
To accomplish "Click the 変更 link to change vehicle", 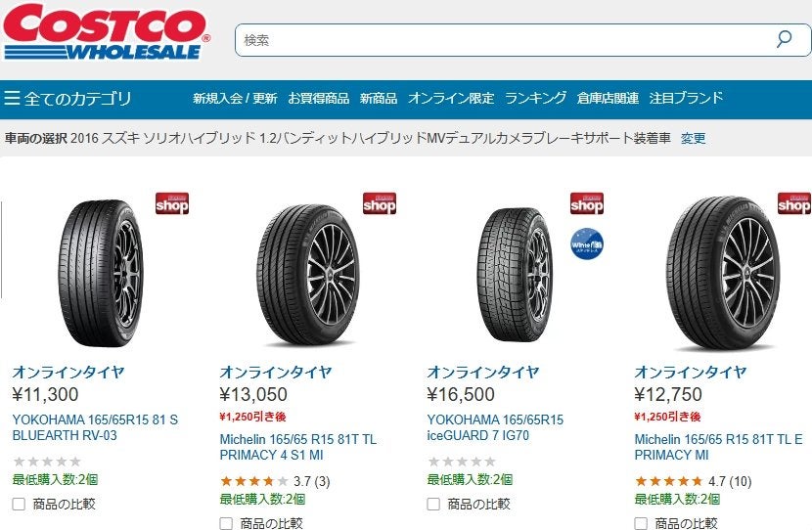I will [x=693, y=138].
